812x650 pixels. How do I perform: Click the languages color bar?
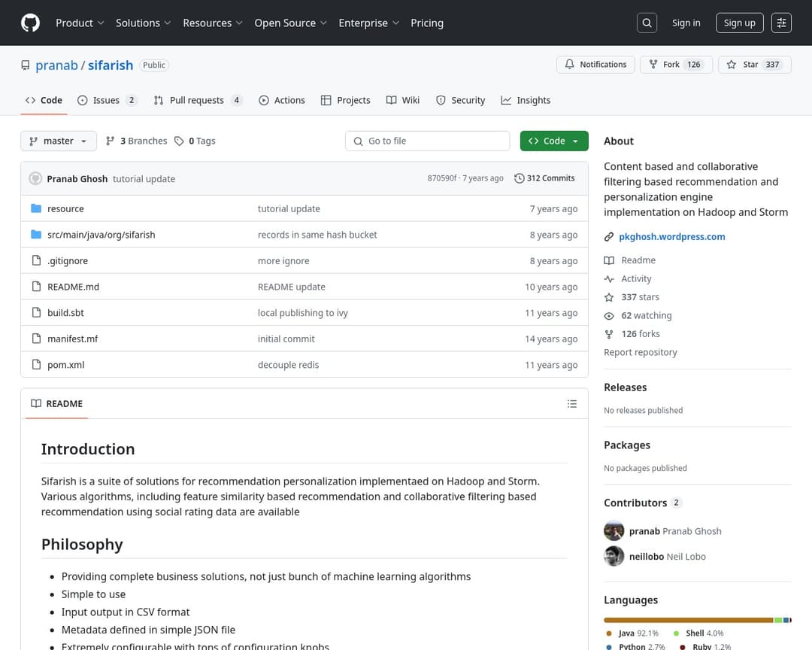pos(688,620)
